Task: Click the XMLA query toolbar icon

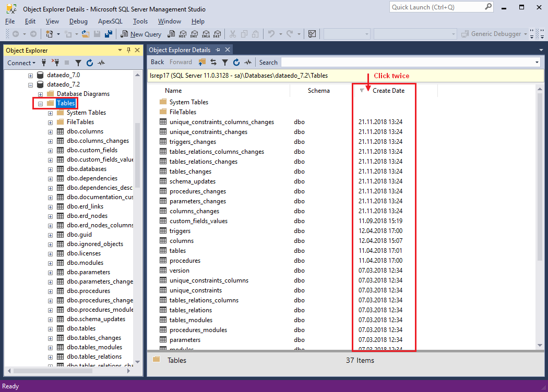Action: pyautogui.click(x=205, y=34)
